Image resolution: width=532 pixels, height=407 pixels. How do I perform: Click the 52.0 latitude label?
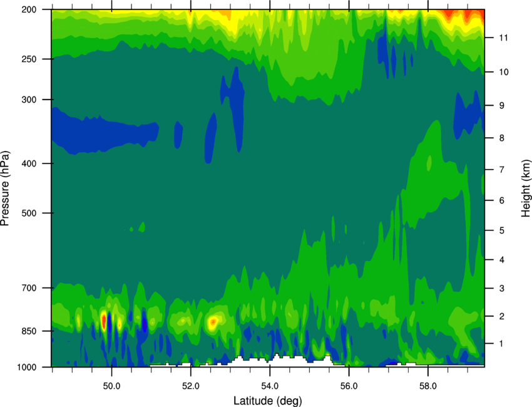tap(191, 386)
